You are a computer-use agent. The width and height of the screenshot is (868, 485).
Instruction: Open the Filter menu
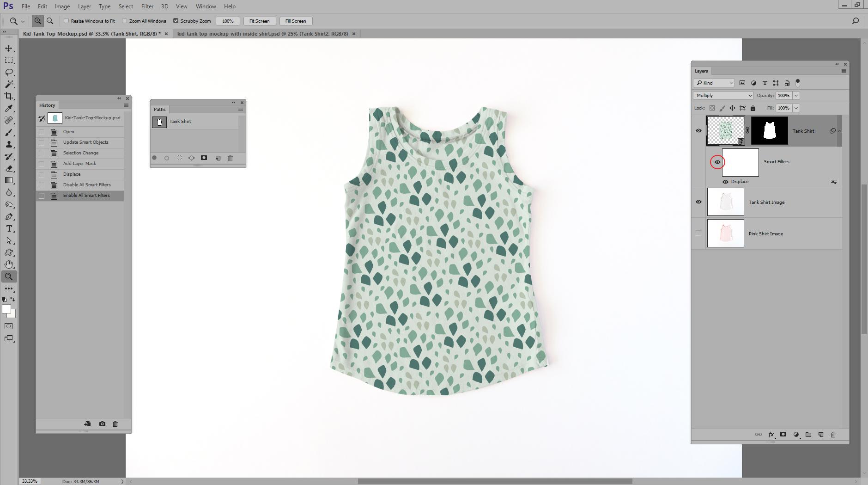(147, 6)
